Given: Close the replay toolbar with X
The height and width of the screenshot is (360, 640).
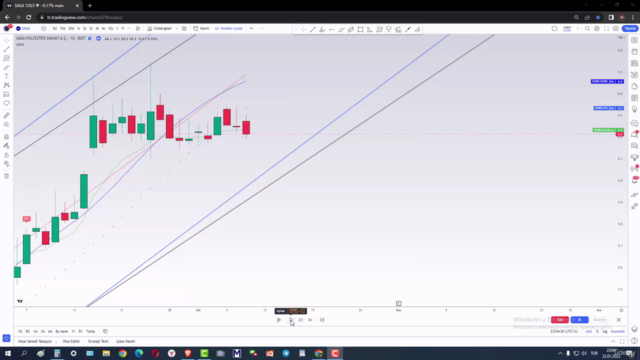Looking at the screenshot, I should coord(619,320).
